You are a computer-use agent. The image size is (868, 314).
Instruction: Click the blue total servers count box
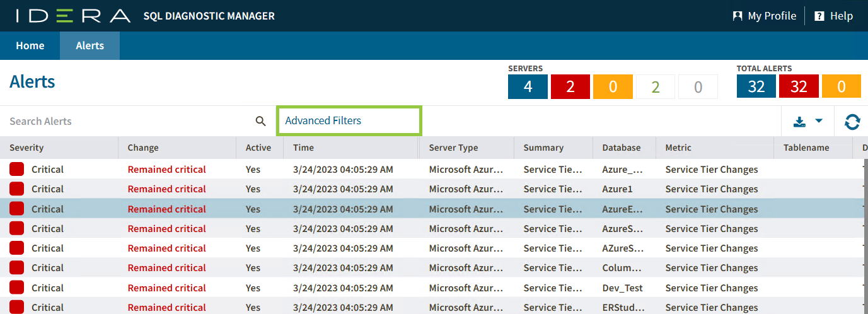pos(528,86)
